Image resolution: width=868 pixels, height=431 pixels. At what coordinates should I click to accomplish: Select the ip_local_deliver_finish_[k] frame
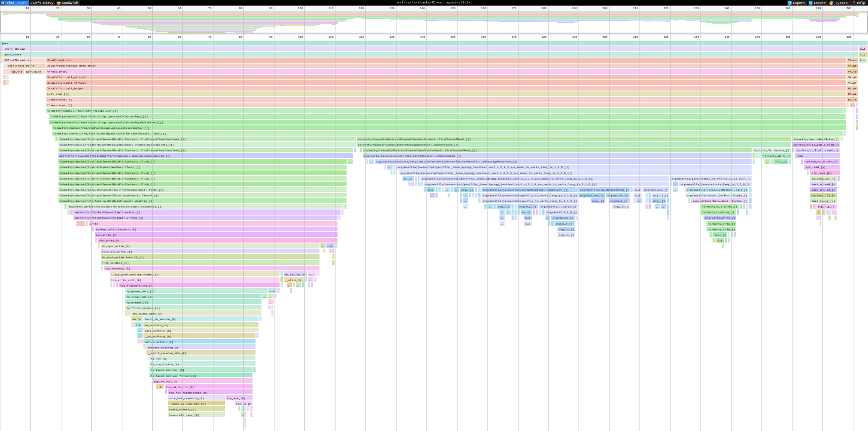[x=201, y=376]
